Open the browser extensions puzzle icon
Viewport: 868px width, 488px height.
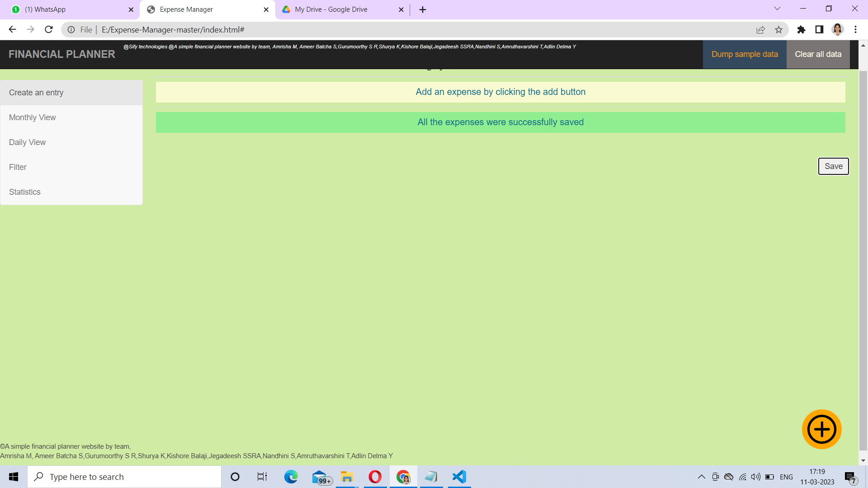tap(801, 30)
